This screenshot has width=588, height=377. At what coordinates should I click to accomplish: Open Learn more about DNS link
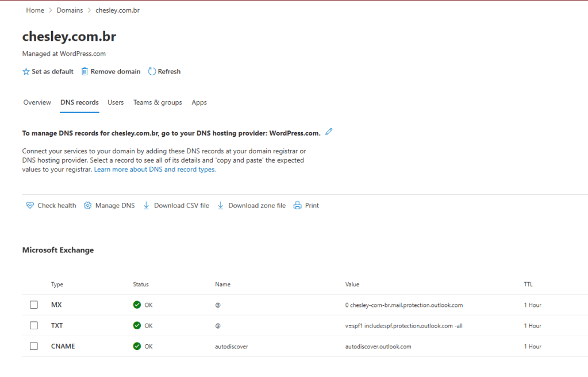[x=155, y=170]
